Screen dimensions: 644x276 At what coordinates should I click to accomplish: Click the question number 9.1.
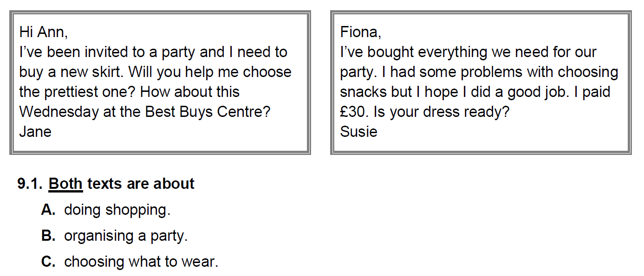30,184
